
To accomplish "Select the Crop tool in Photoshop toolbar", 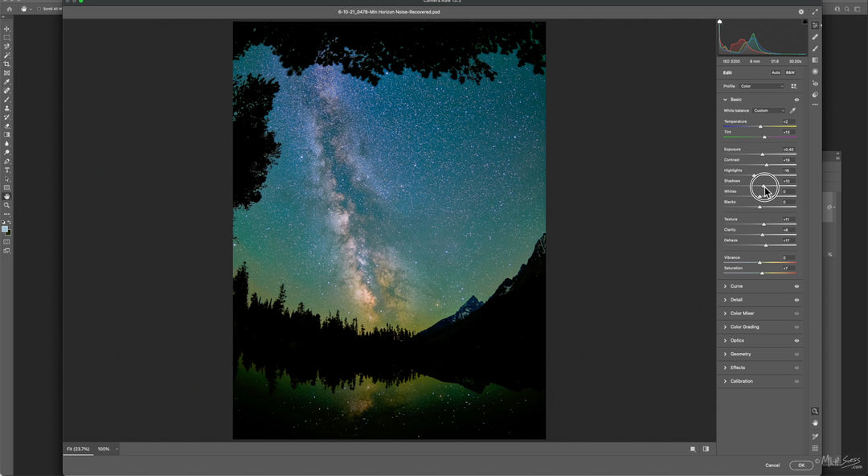I will tap(7, 64).
